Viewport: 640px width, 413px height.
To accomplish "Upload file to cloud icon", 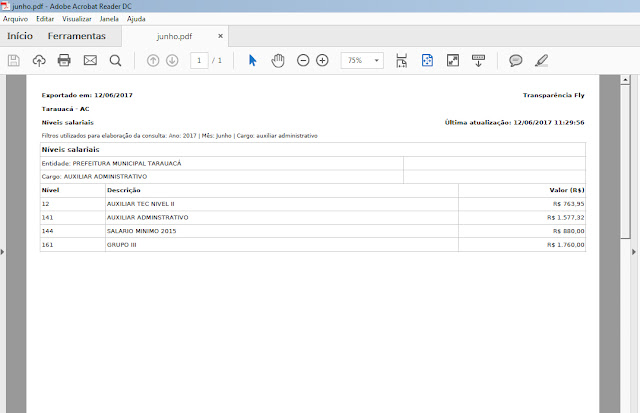I will coord(39,60).
